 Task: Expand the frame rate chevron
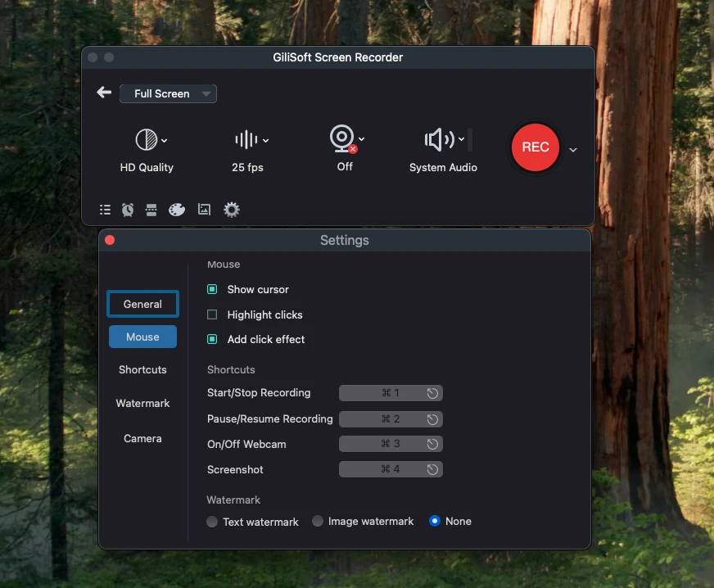point(266,141)
